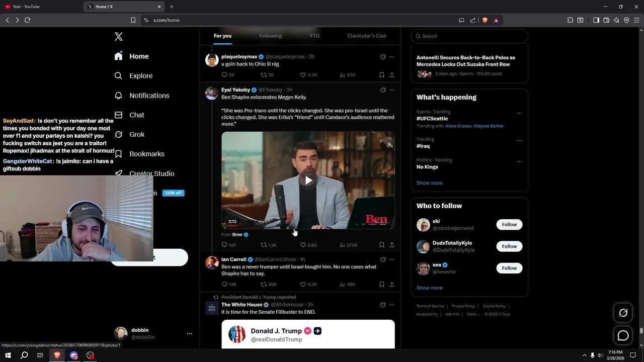This screenshot has height=362, width=644.
Task: Open Grok explain on plaqueboymax's post
Action: (x=383, y=57)
